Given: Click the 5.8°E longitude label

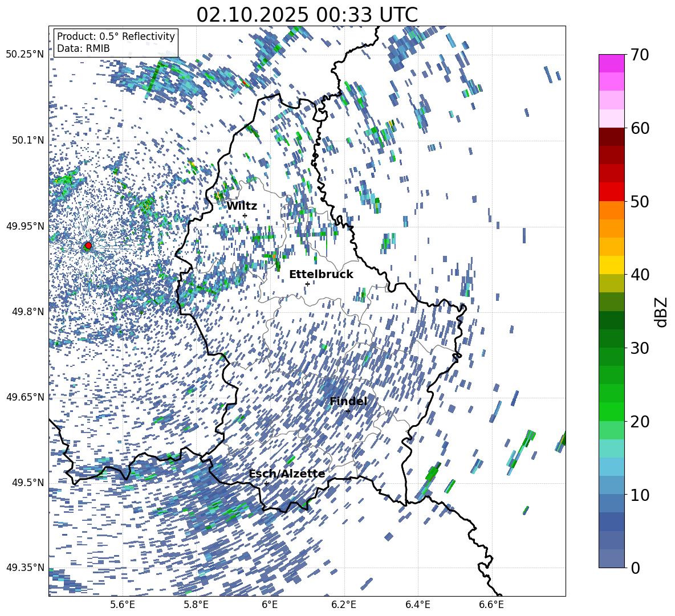Looking at the screenshot, I should (x=196, y=605).
